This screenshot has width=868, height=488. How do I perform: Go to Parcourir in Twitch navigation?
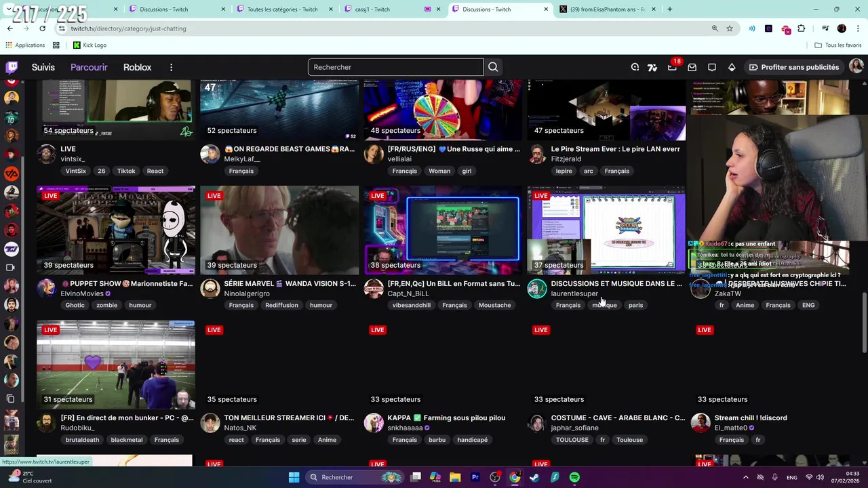(89, 67)
